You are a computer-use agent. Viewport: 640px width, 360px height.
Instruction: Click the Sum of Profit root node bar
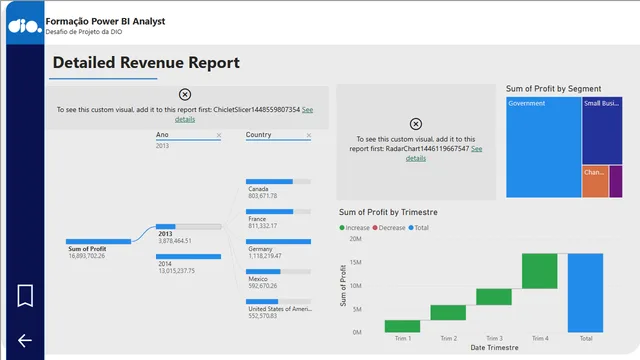click(x=98, y=242)
